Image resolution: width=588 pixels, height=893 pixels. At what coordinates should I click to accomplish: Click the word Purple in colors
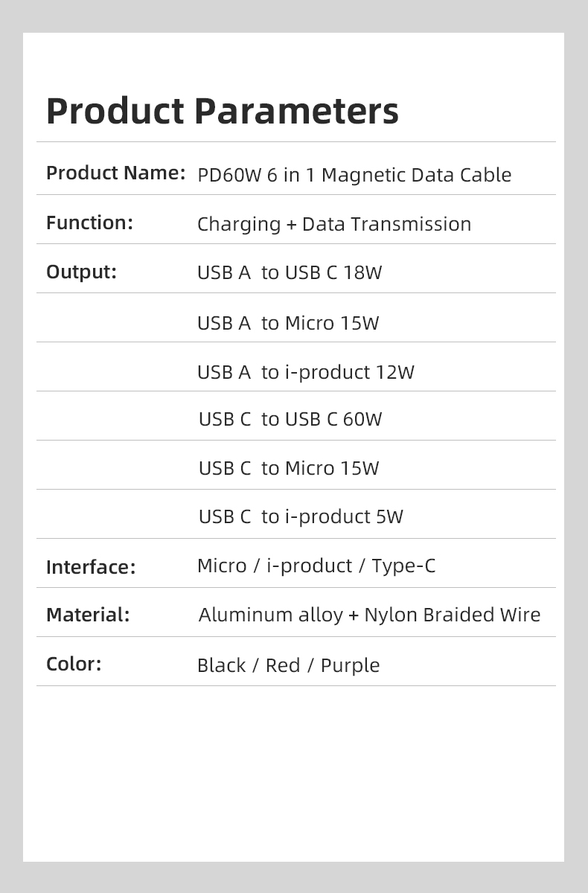click(x=350, y=665)
